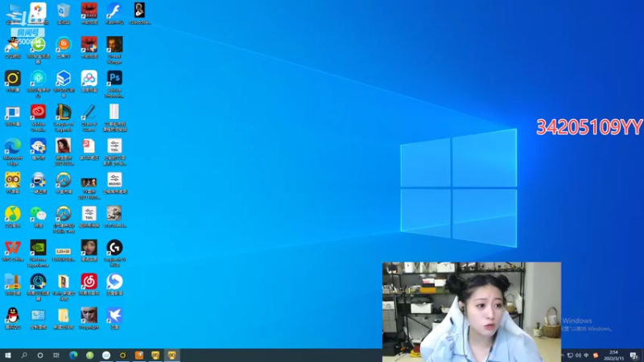Open taskbar Search

[24, 355]
